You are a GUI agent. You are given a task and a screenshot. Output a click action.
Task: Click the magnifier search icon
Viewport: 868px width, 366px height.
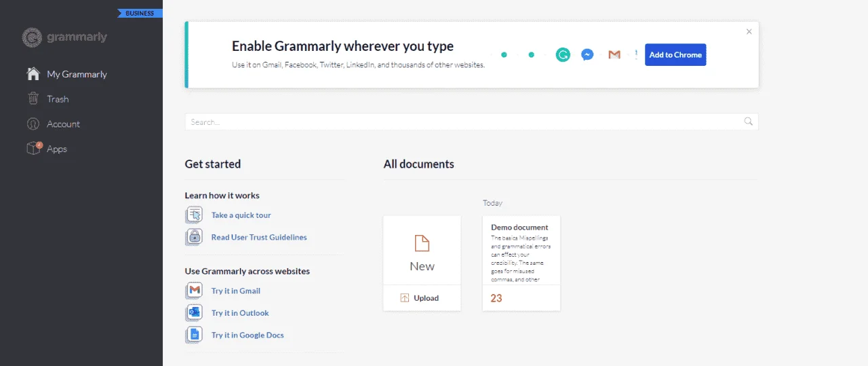(749, 122)
